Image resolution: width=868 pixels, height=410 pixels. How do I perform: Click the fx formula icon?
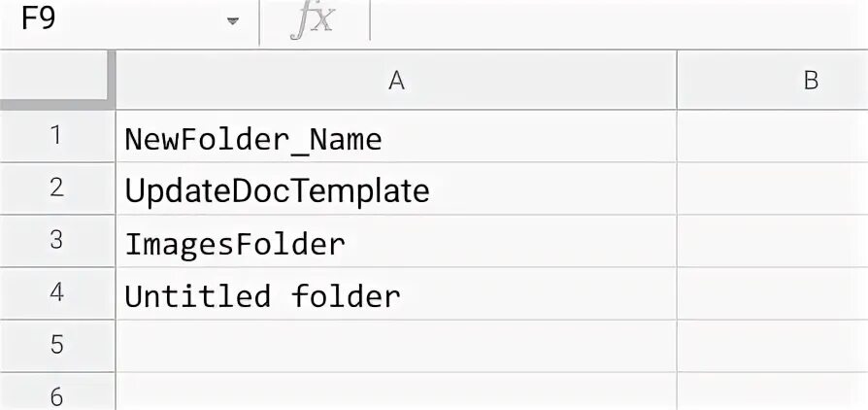(x=313, y=22)
